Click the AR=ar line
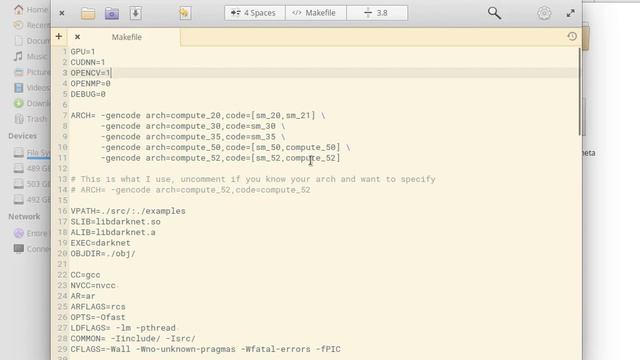Screen dimensions: 640x360 pyautogui.click(x=83, y=296)
